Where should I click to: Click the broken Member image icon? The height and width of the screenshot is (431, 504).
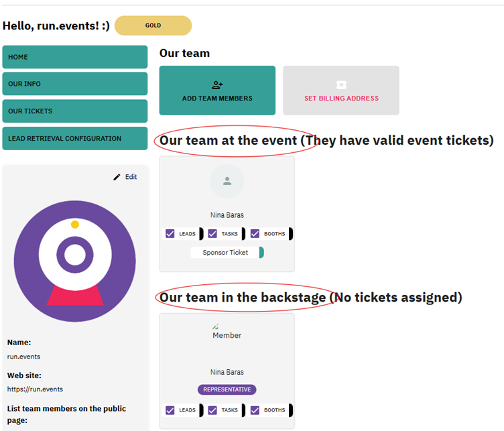click(x=216, y=326)
